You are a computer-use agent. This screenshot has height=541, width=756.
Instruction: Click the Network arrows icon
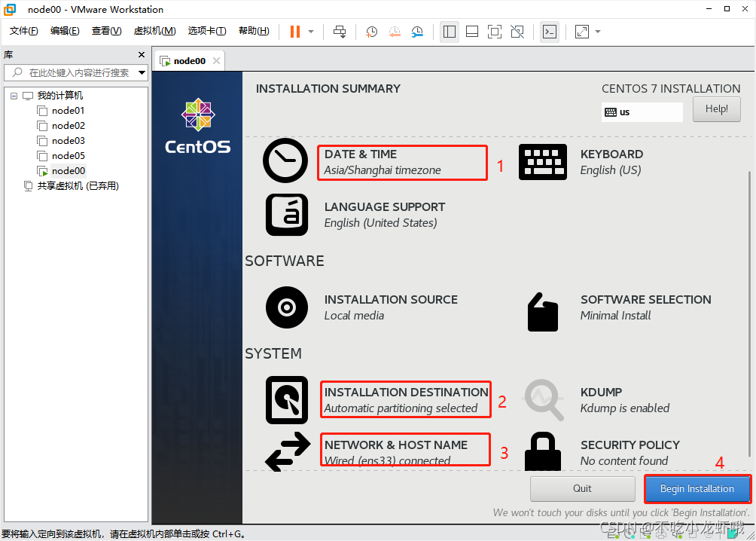(x=288, y=452)
